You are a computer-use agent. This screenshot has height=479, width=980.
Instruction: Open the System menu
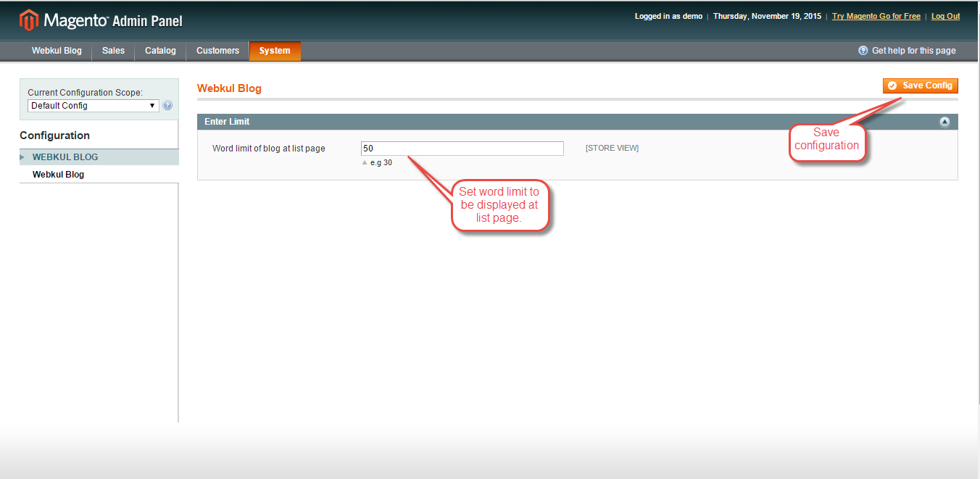point(275,51)
